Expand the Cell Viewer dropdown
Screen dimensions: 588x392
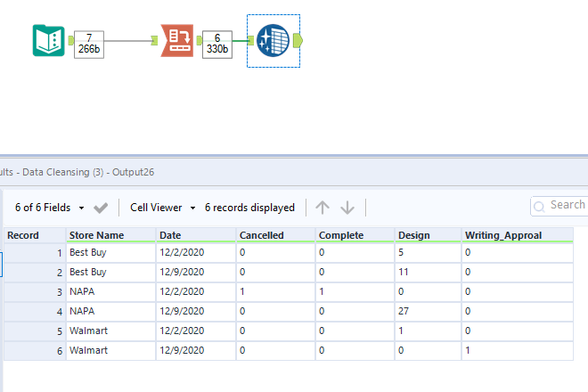(162, 208)
